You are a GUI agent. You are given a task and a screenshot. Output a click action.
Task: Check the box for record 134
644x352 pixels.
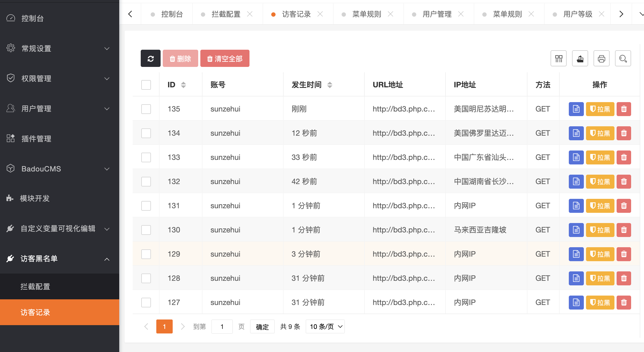click(x=146, y=133)
